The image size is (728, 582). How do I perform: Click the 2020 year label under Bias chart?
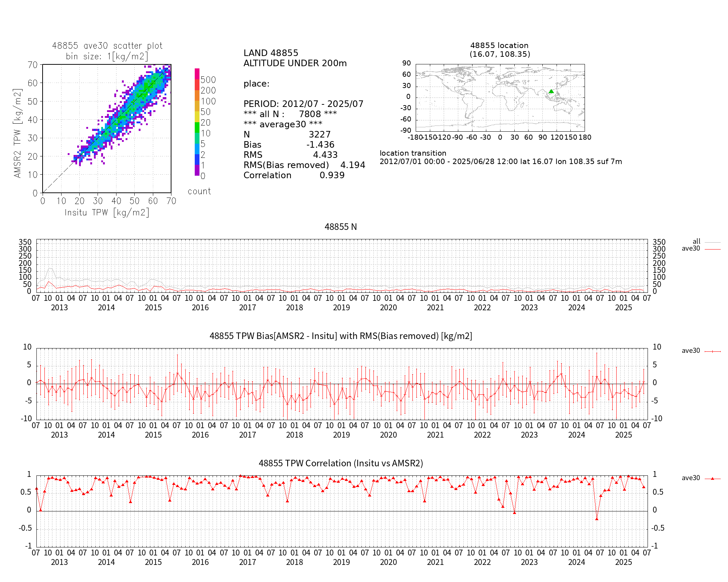point(388,435)
